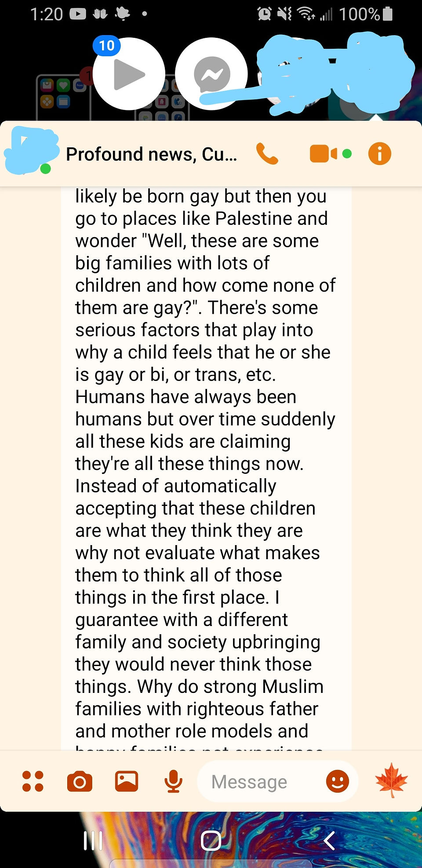Open the emoji picker smiley face
422x868 pixels.
point(337,781)
